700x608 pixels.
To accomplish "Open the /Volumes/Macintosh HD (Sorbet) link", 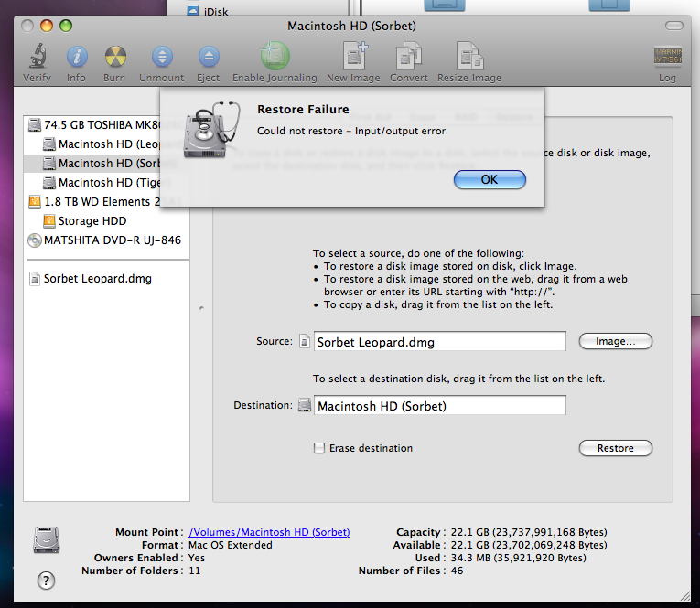I will click(269, 532).
